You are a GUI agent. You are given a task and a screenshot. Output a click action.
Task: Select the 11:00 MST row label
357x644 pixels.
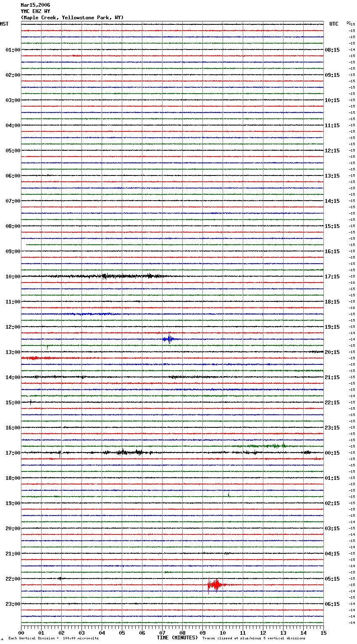pos(13,302)
